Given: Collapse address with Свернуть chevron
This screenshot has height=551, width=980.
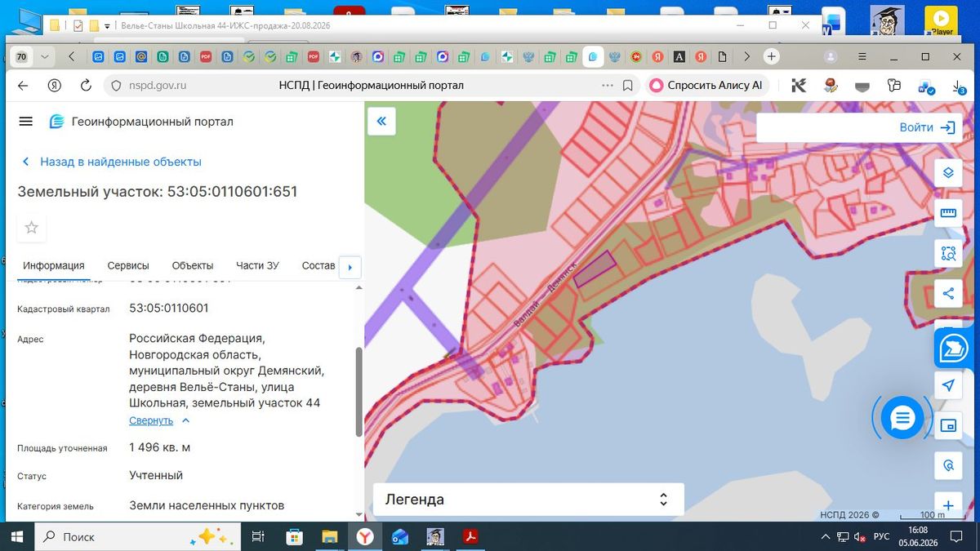Looking at the screenshot, I should point(185,420).
